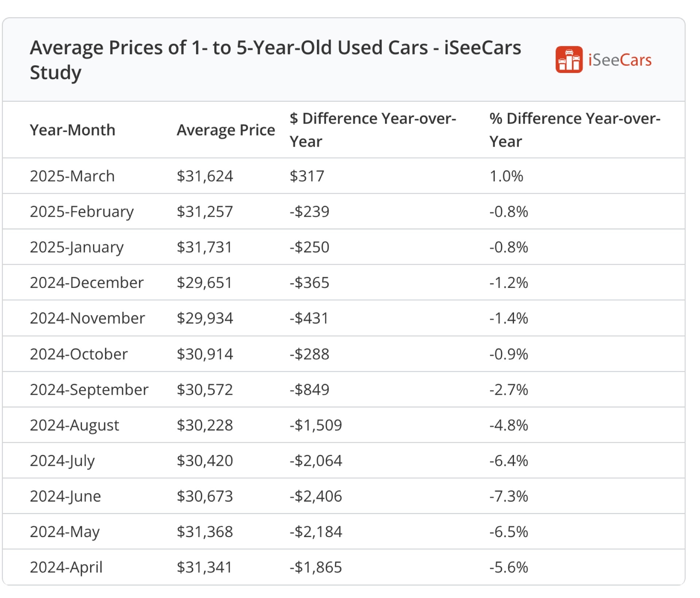Select the 2025-March row label
This screenshot has width=700, height=598.
tap(72, 176)
